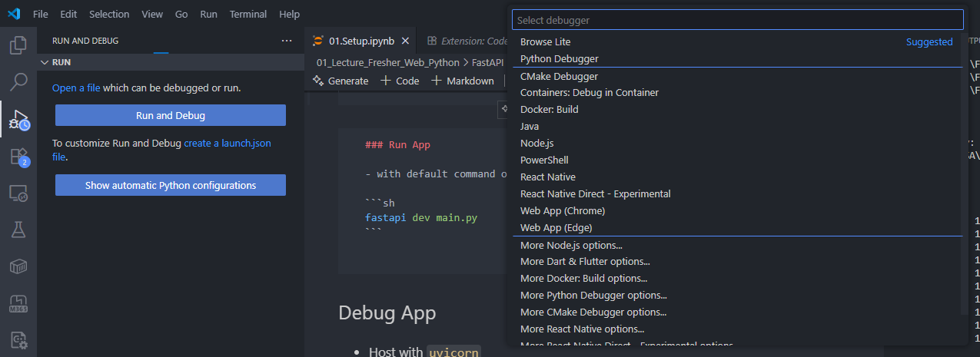Open the Search view icon
This screenshot has width=980, height=357.
click(18, 82)
